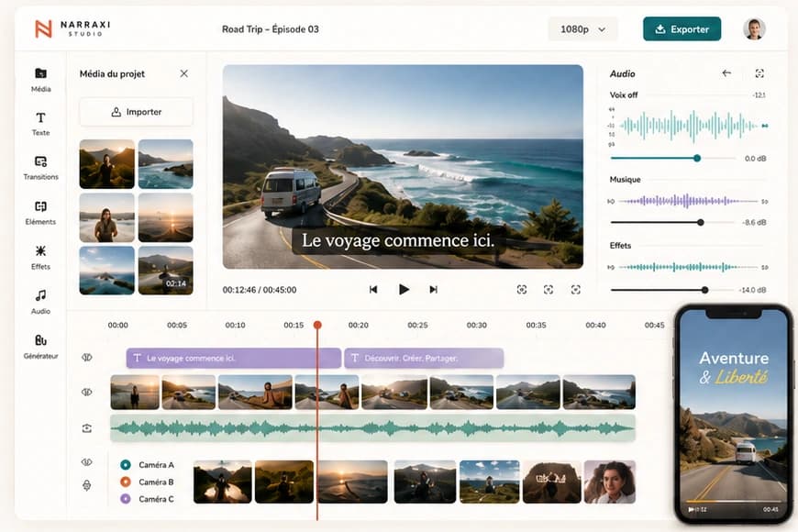Adjust the Effets volume slider
798x532 pixels.
[x=704, y=290]
